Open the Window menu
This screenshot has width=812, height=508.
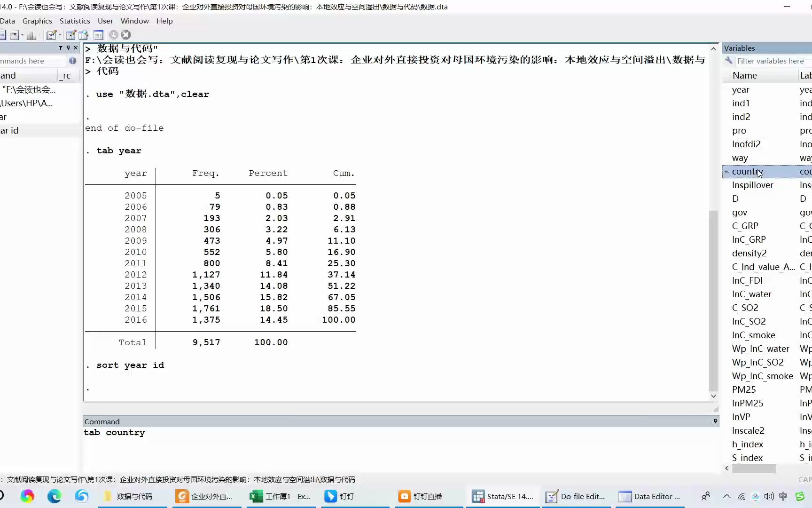tap(135, 21)
